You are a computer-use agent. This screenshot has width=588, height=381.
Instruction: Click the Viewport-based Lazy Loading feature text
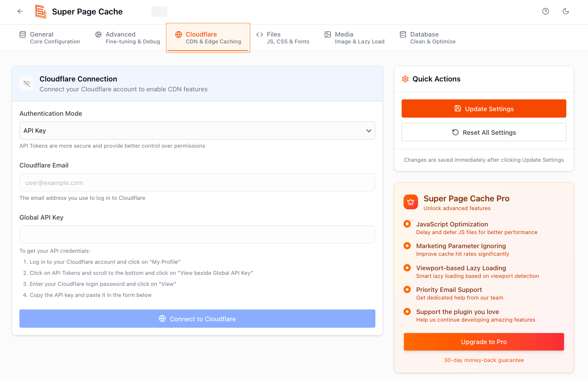[x=461, y=268]
